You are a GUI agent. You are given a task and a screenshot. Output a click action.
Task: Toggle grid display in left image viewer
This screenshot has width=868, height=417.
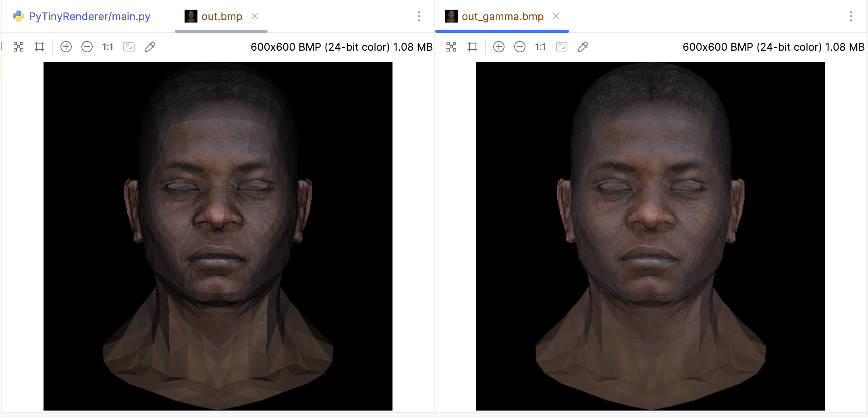pos(39,47)
